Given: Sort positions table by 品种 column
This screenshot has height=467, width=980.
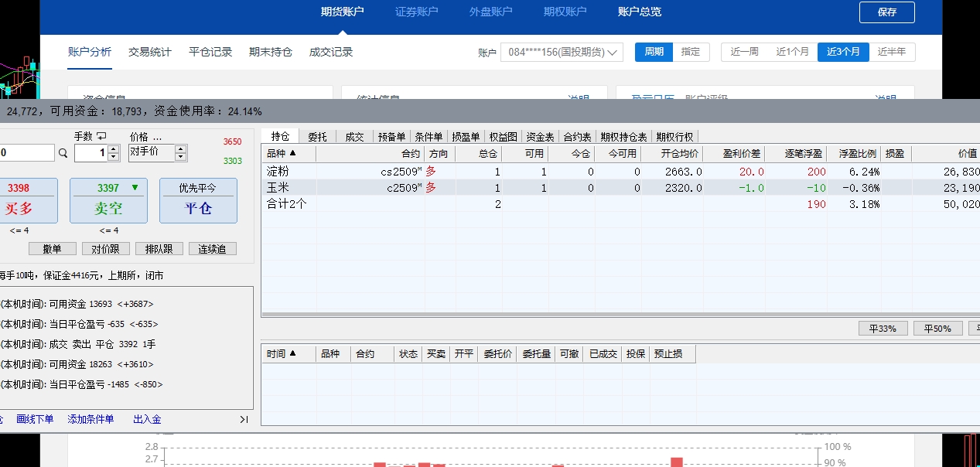Looking at the screenshot, I should click(289, 154).
